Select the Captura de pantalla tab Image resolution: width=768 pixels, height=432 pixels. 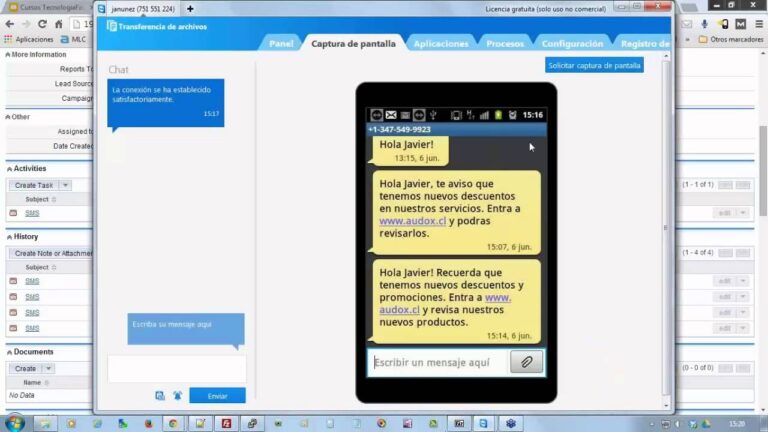click(x=353, y=44)
